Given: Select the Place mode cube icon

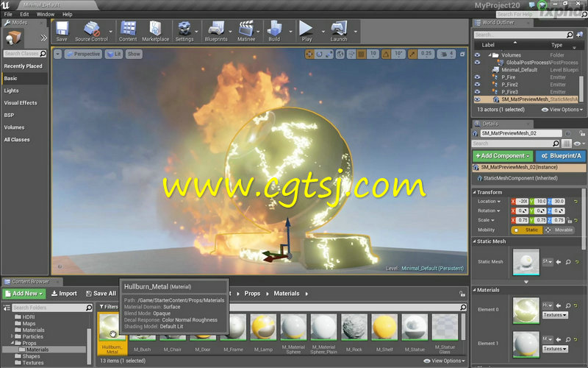Looking at the screenshot, I should pos(13,38).
